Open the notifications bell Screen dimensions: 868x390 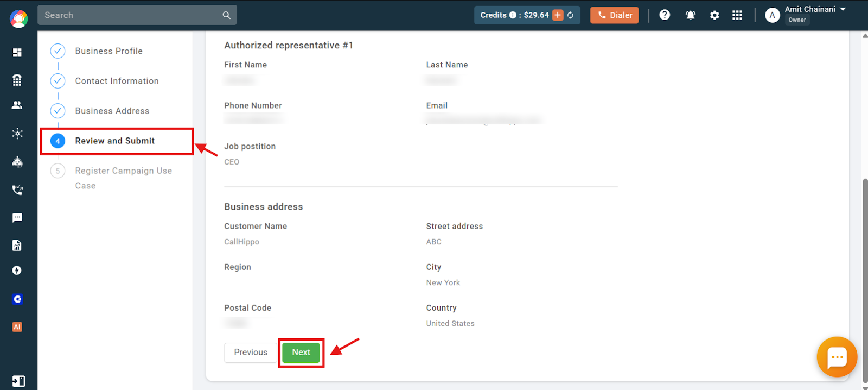(x=691, y=15)
